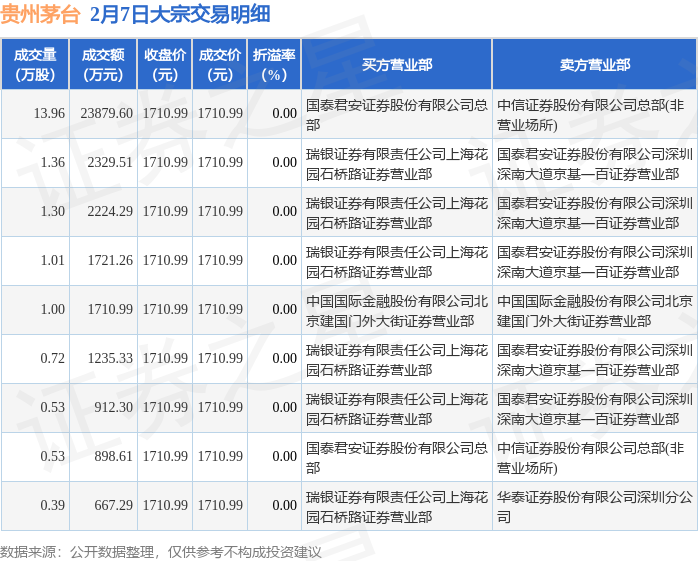Select the 成交价(元) column header
The image size is (698, 561).
pos(220,65)
